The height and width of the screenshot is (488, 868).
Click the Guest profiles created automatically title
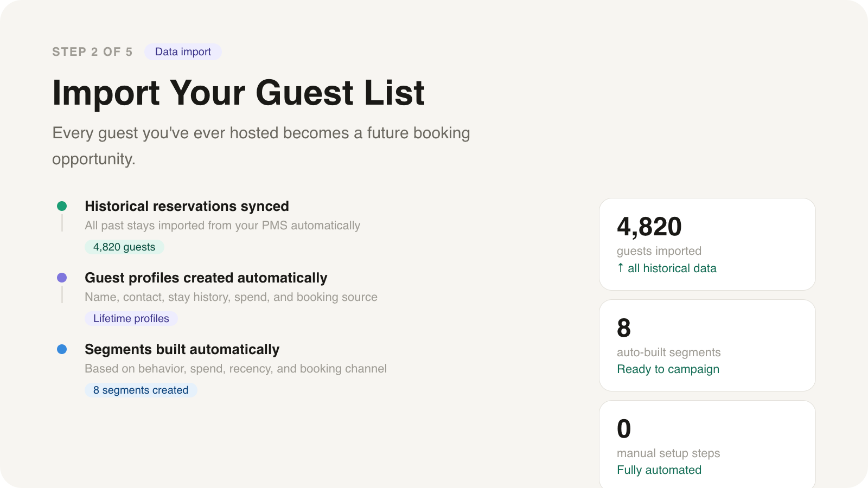(x=206, y=278)
